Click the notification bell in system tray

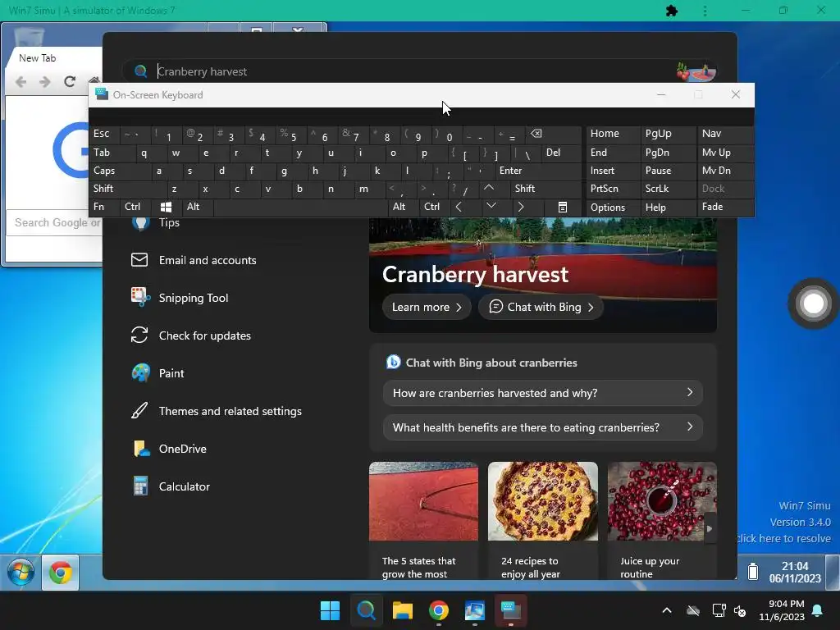coord(818,610)
